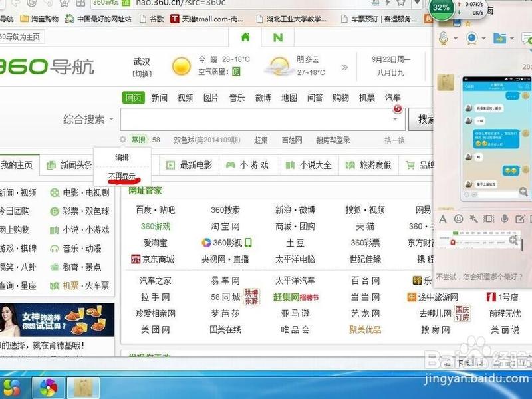Open microphone icon in chat window
The width and height of the screenshot is (532, 399).
click(444, 38)
